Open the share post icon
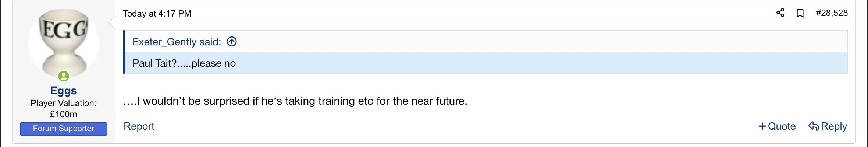Image resolution: width=868 pixels, height=147 pixels. pyautogui.click(x=780, y=13)
